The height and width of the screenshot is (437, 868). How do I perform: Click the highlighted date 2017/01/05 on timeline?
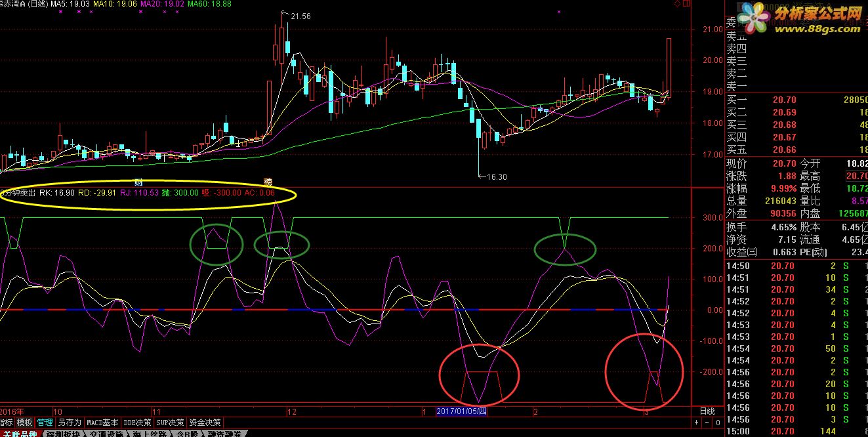pos(462,411)
